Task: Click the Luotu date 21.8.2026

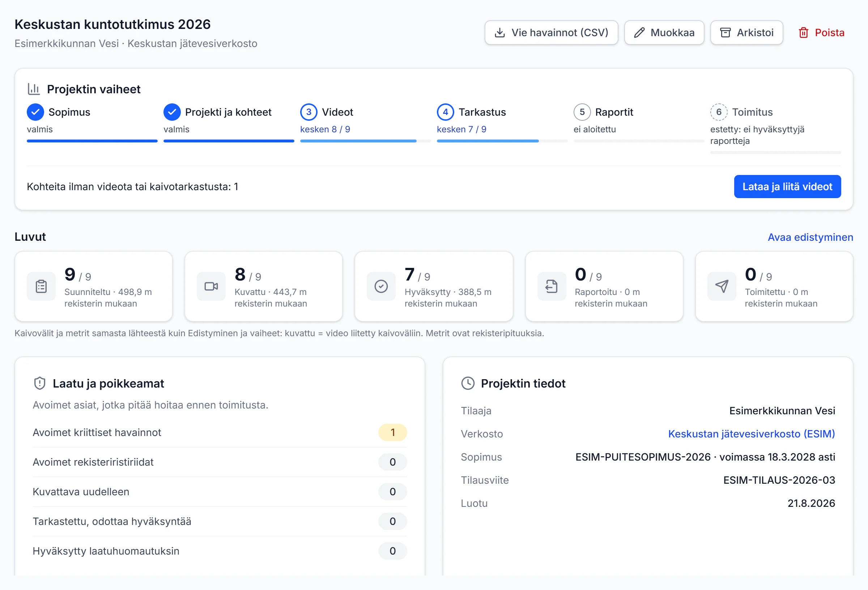Action: pos(811,503)
